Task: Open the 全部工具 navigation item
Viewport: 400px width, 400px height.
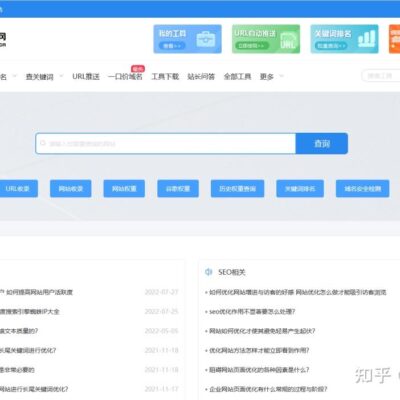Action: (237, 77)
